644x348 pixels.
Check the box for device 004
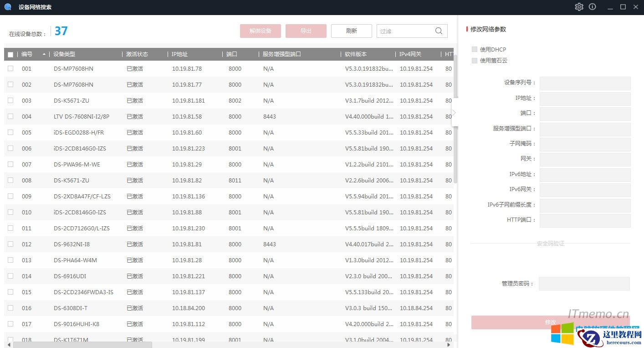pyautogui.click(x=10, y=116)
